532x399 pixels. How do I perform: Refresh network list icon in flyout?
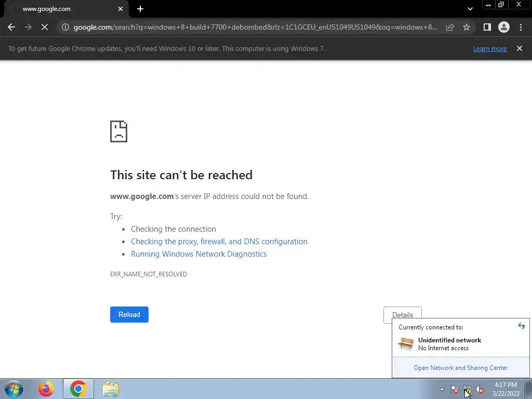522,326
